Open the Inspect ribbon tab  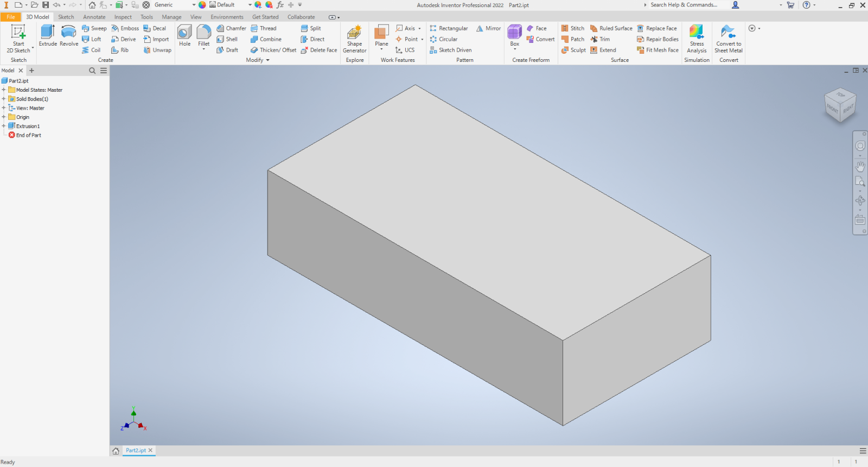[x=123, y=17]
